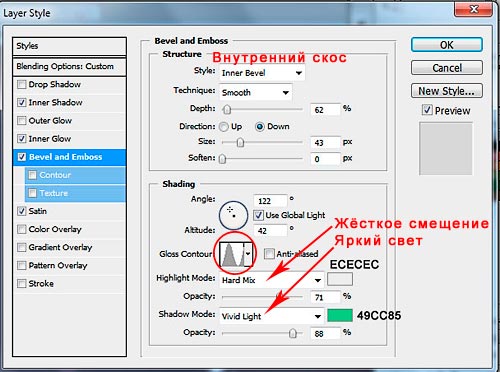Uncheck the Inner Glow checkbox

click(x=21, y=138)
